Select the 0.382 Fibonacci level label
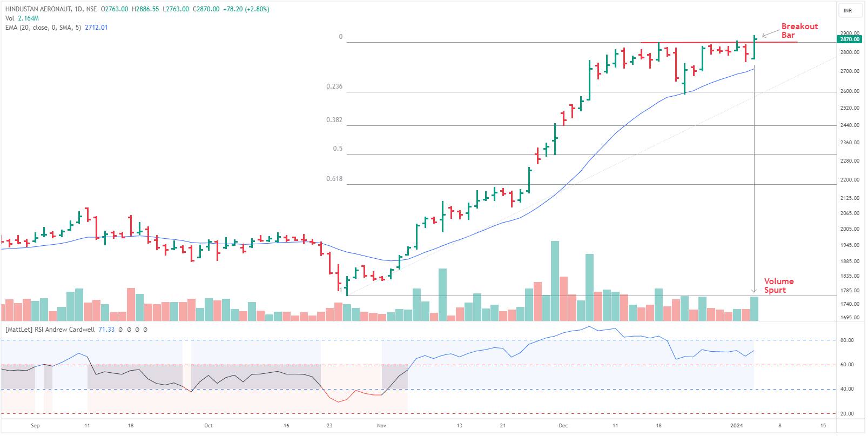Screen dimensions: 868x436 click(334, 120)
